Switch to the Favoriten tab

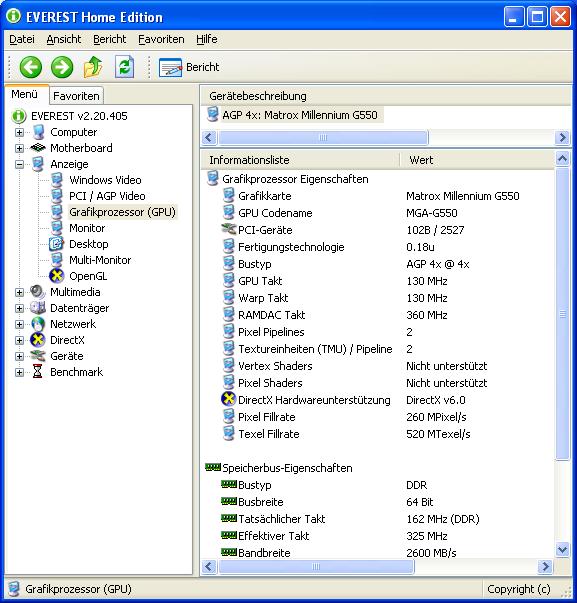point(76,96)
